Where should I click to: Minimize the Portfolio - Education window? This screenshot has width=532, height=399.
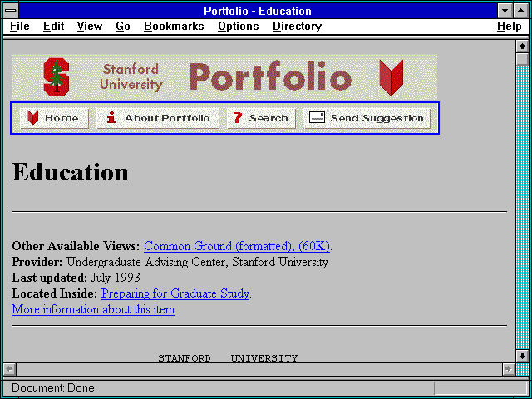(x=505, y=11)
